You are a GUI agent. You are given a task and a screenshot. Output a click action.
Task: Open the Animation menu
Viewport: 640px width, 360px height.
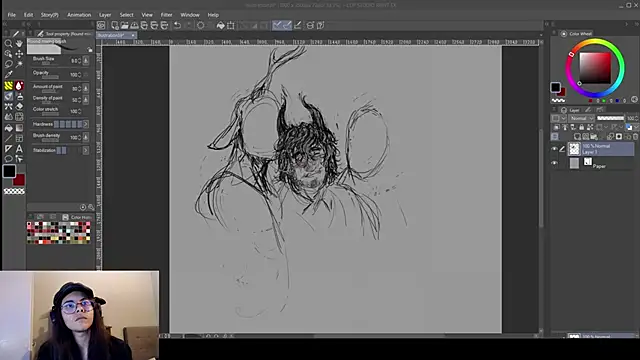click(x=79, y=15)
